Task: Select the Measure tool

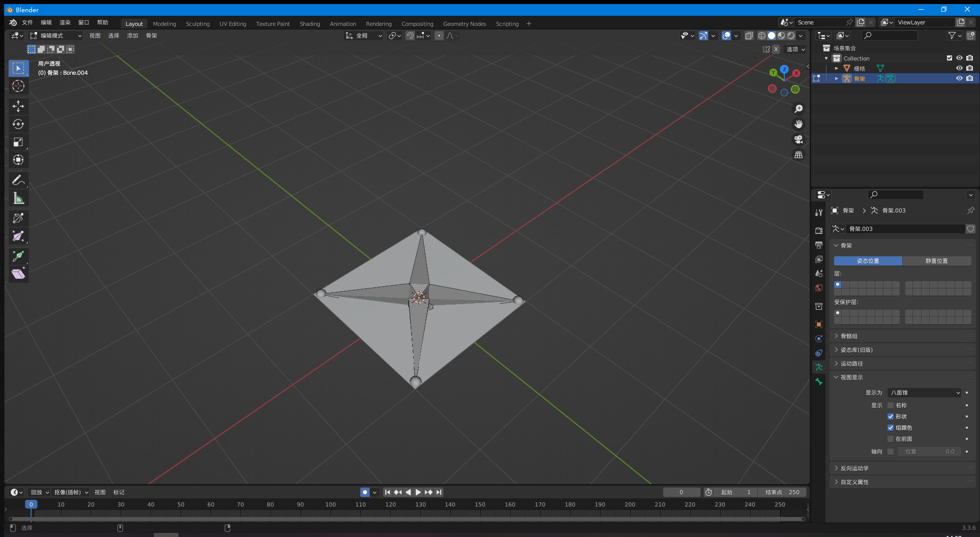Action: pos(18,198)
